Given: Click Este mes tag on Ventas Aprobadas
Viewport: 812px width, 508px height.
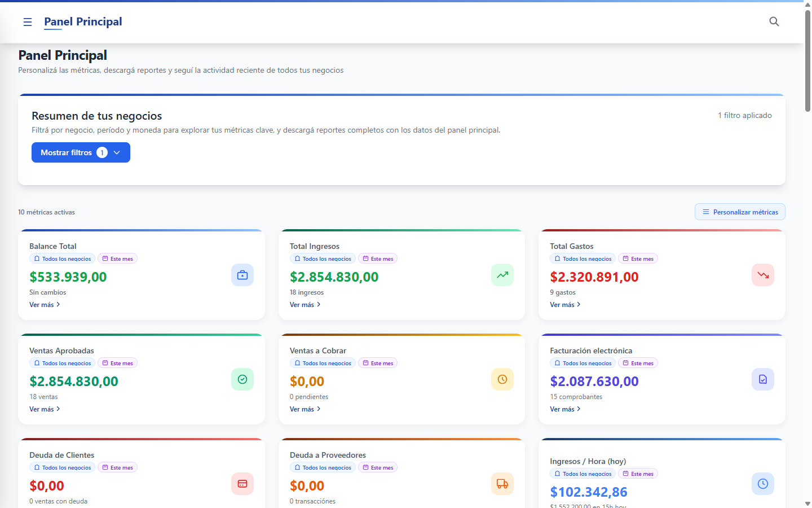Looking at the screenshot, I should [x=118, y=363].
